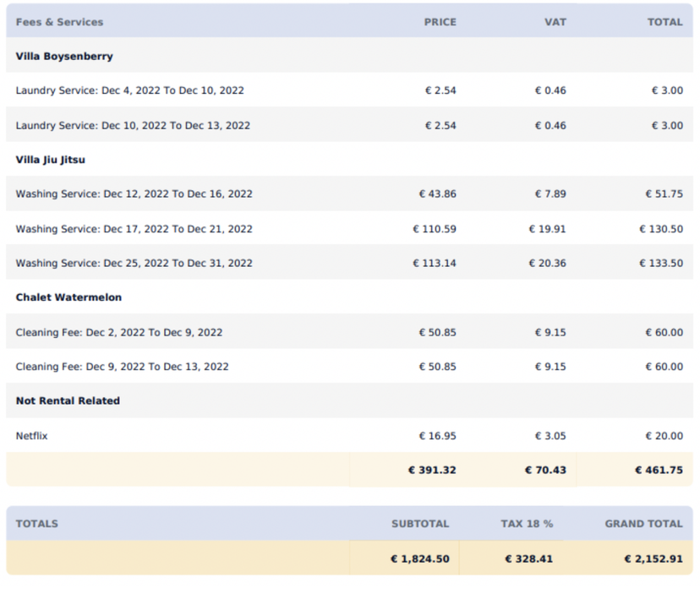Viewport: 700px width, 594px height.
Task: Click the first Laundry Service row
Action: tap(130, 90)
